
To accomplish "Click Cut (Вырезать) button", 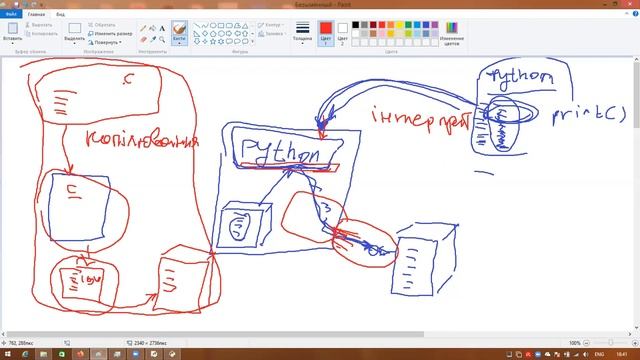I will click(x=39, y=25).
